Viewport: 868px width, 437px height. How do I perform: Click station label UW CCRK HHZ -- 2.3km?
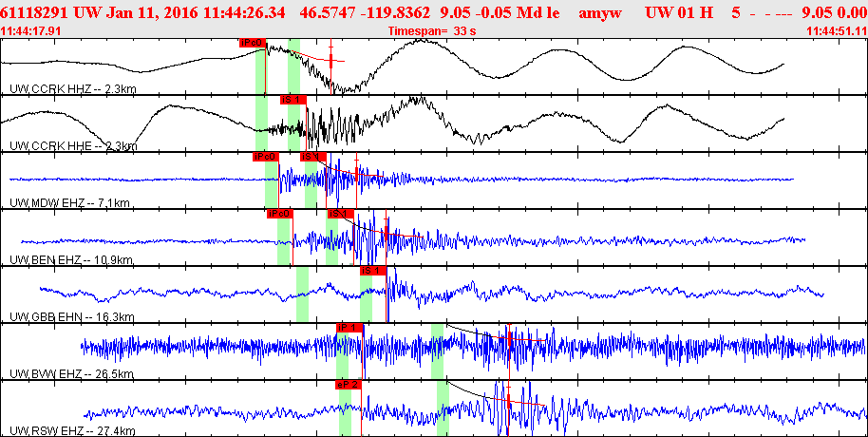click(73, 88)
